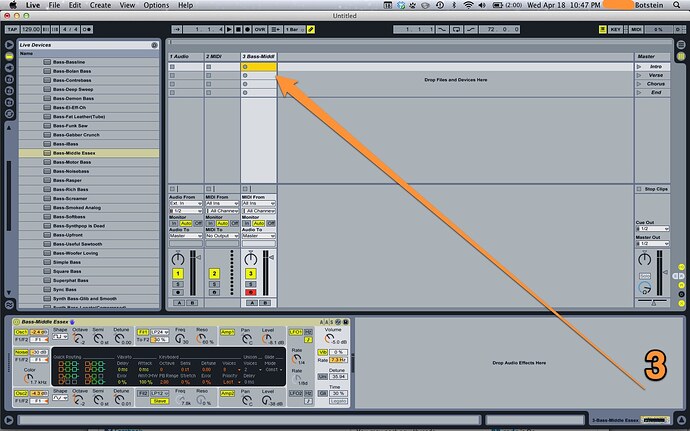Select Simple Bass preset in browser

click(88, 262)
